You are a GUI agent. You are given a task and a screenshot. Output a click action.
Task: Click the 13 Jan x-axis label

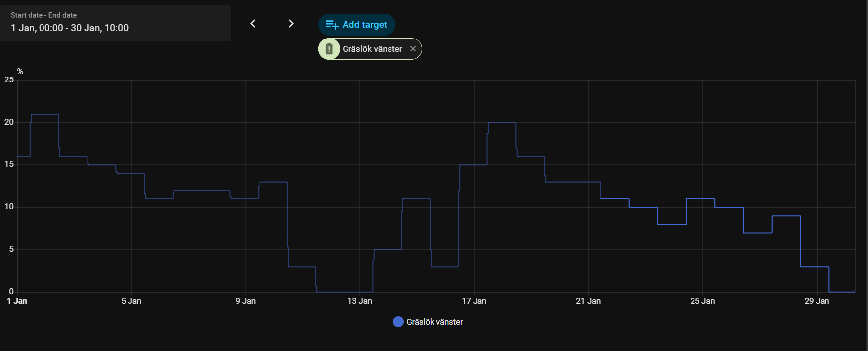point(360,301)
